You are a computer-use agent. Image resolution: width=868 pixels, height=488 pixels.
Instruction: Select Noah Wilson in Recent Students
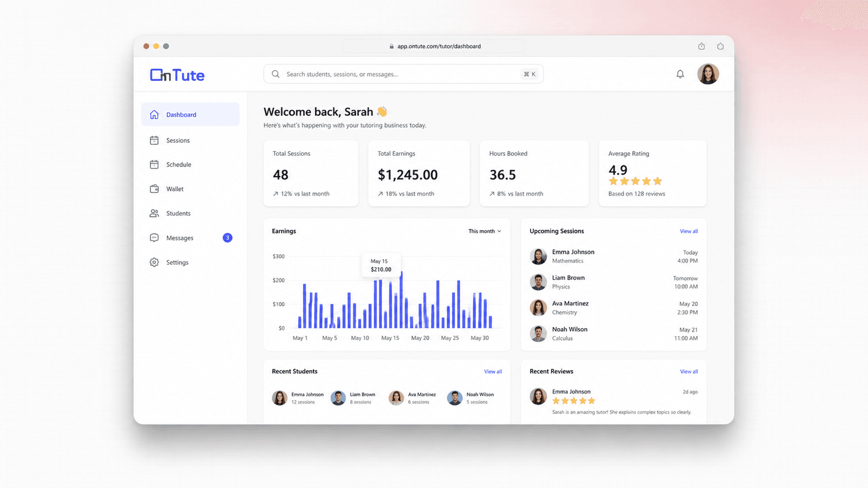(470, 398)
